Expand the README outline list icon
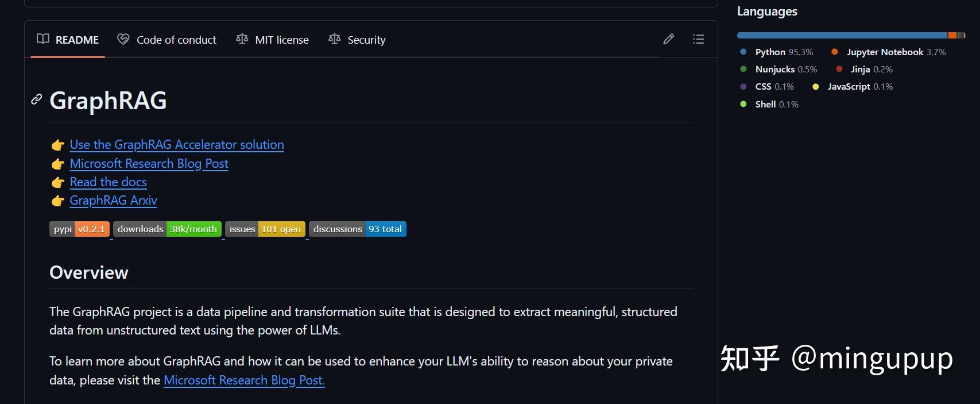980x404 pixels. click(698, 39)
